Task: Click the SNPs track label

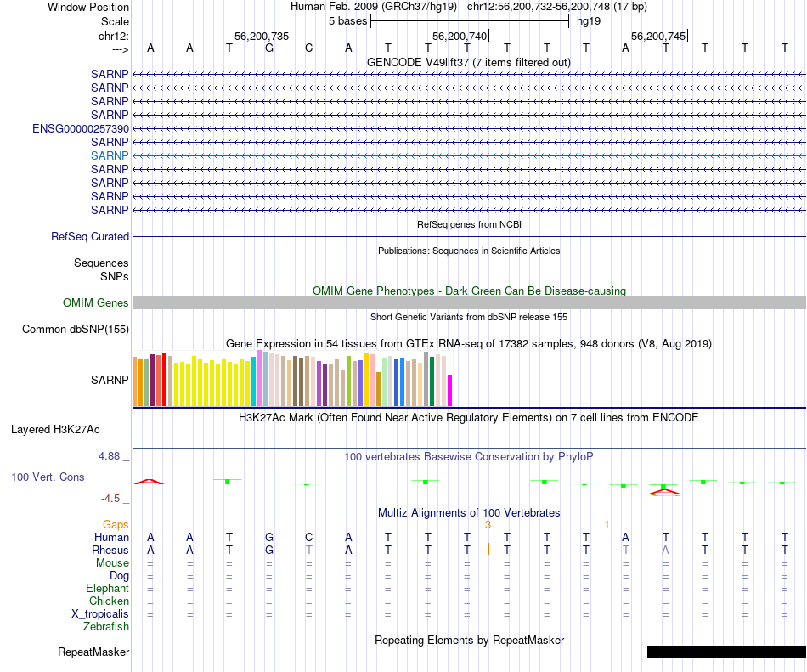Action: coord(115,276)
